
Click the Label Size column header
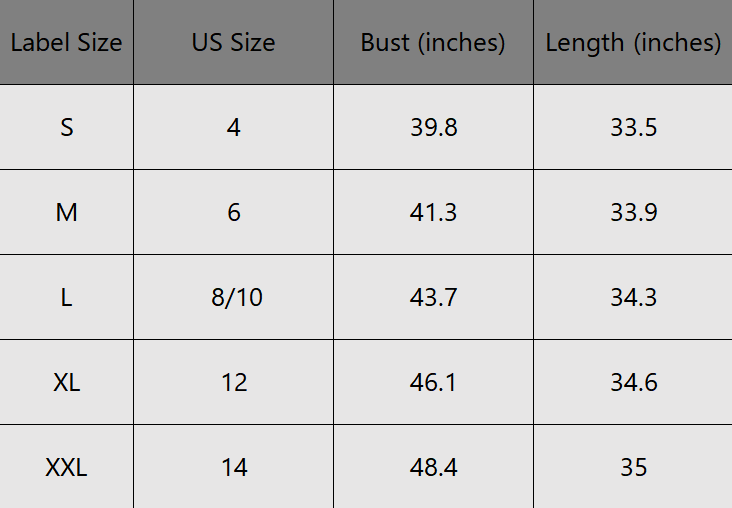[66, 42]
